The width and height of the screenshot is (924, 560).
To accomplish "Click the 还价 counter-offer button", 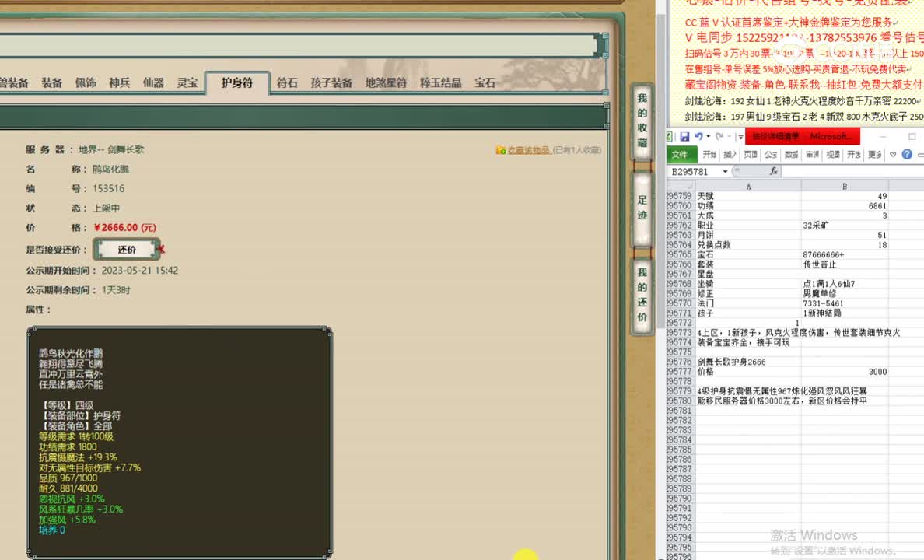I will coord(126,249).
